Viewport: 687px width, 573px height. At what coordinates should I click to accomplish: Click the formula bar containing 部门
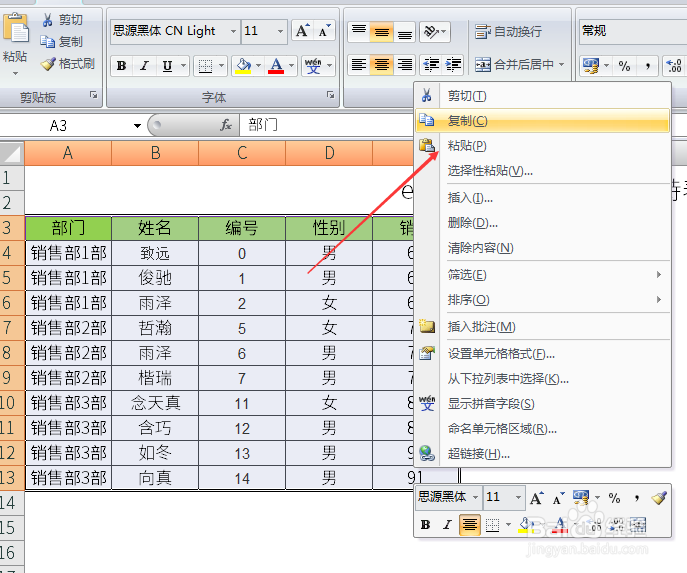[x=327, y=125]
